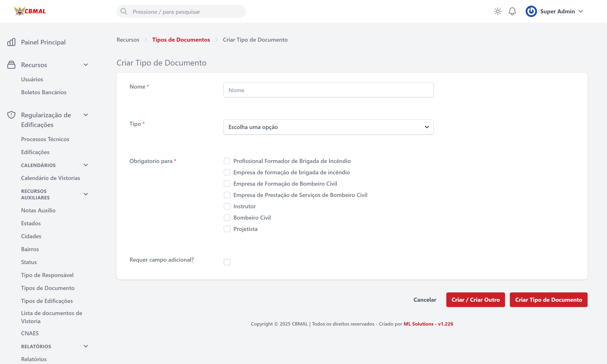Screen dimensions: 607x364
Task: Open the Super Admin user menu chevron
Action: point(580,11)
